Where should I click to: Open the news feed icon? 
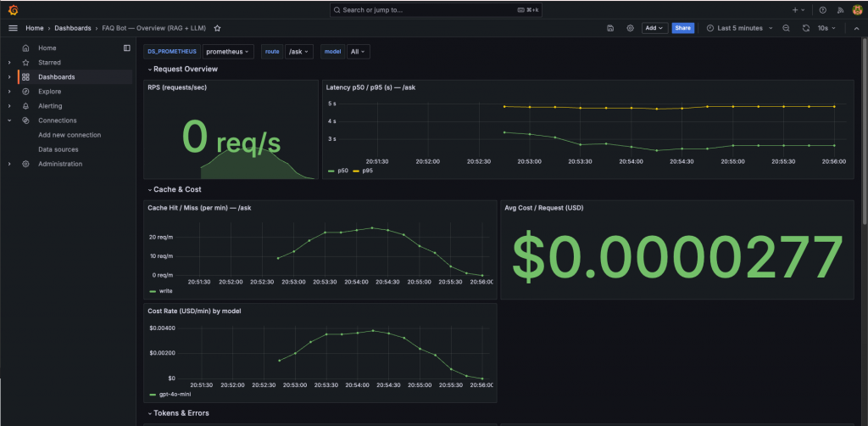point(840,10)
